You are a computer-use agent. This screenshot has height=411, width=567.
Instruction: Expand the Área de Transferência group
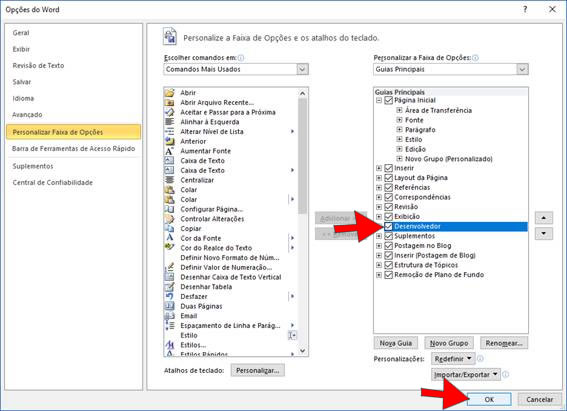(399, 110)
